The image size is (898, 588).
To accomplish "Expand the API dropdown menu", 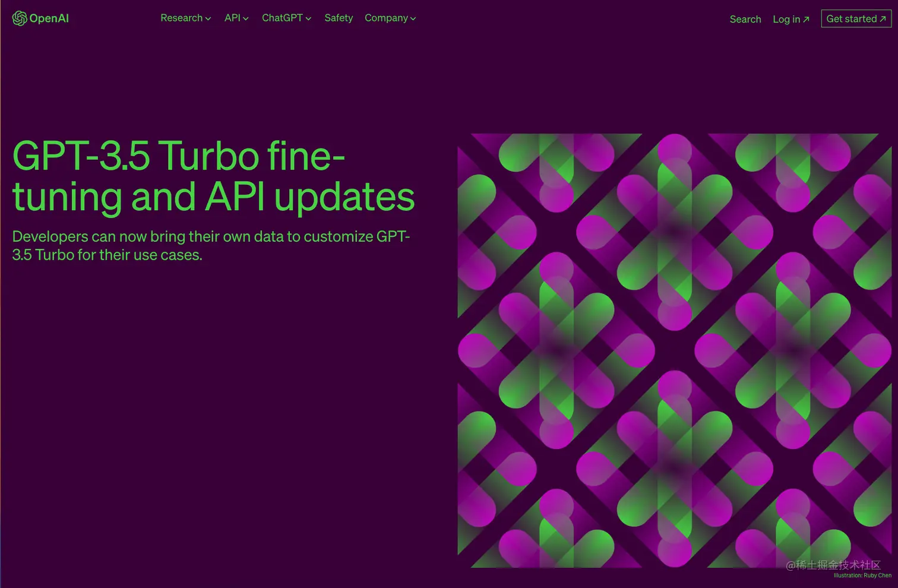I will point(236,18).
